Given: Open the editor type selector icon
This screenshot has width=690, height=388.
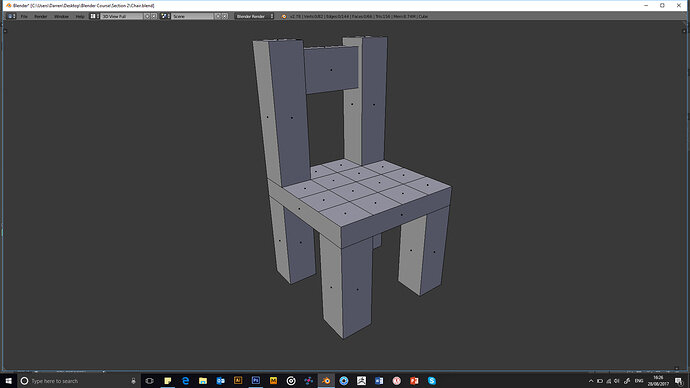Looking at the screenshot, I should [x=11, y=16].
